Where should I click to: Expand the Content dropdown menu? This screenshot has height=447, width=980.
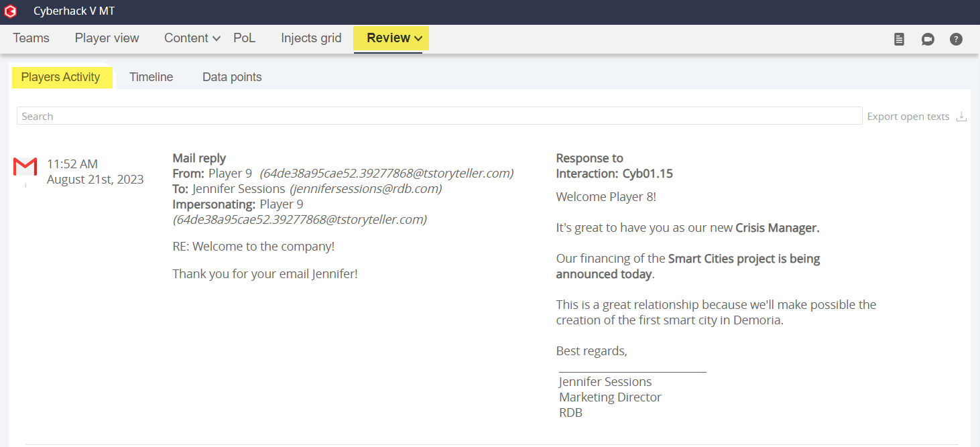point(192,38)
